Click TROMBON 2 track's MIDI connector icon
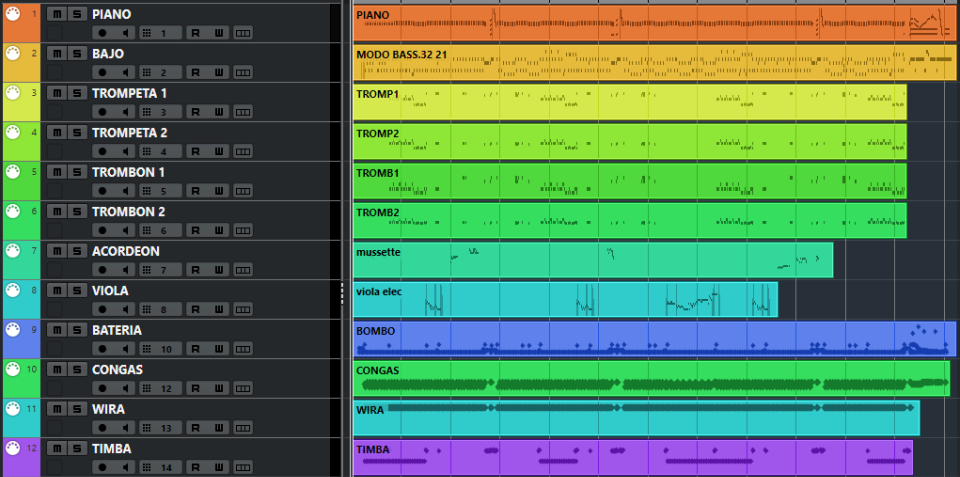Image resolution: width=960 pixels, height=477 pixels. coord(12,211)
